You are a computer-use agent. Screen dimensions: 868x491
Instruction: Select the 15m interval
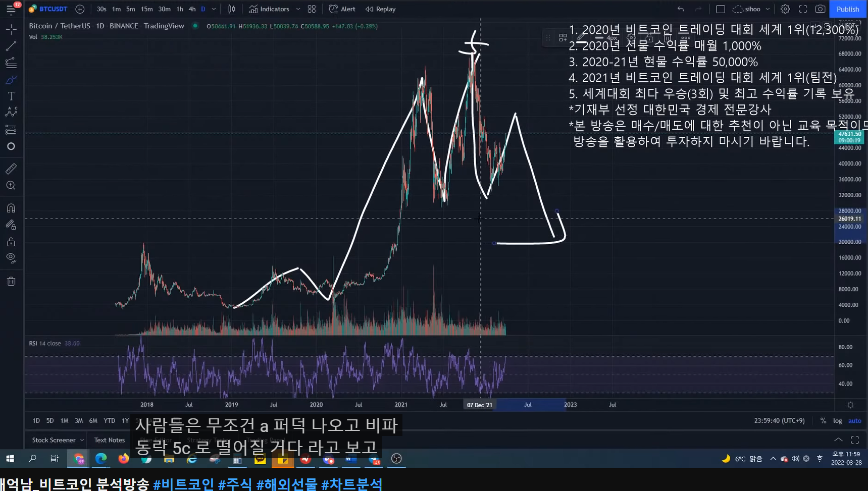coord(146,9)
